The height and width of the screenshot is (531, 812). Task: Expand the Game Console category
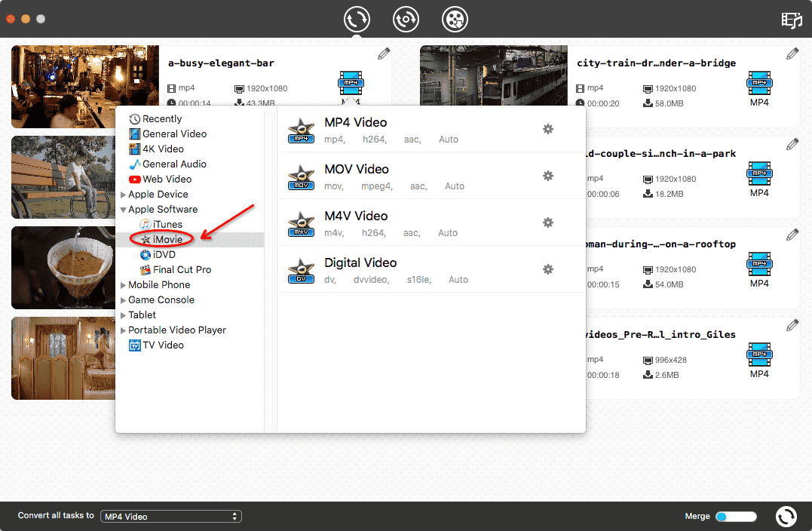pyautogui.click(x=123, y=300)
